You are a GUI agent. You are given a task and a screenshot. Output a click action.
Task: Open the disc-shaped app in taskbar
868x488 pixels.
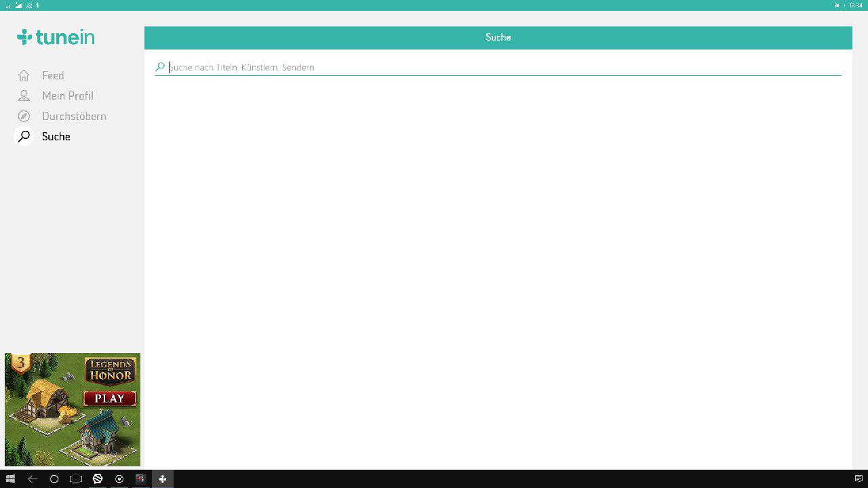119,479
